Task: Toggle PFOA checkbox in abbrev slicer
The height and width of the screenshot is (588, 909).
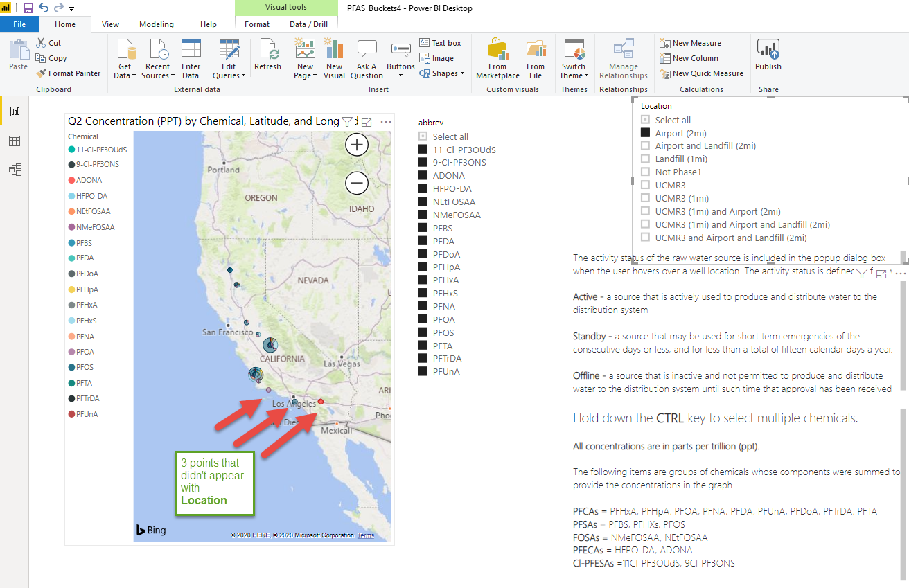Action: coord(423,319)
